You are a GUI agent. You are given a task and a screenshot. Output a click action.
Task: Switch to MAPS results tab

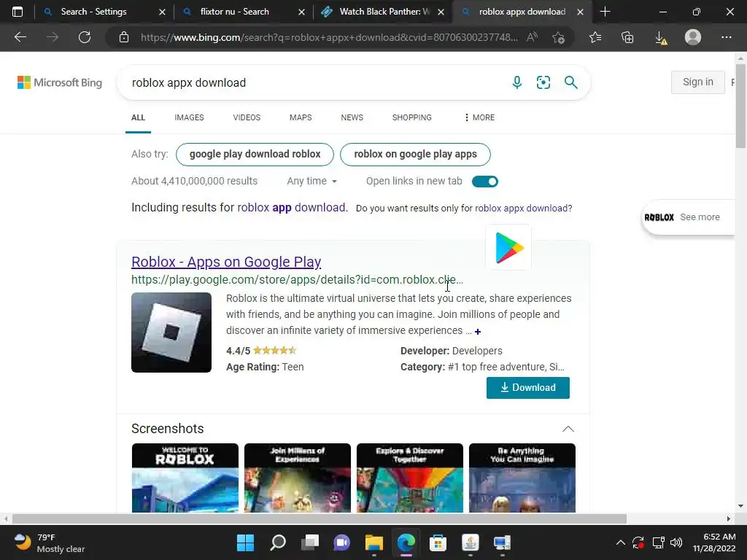click(x=301, y=117)
